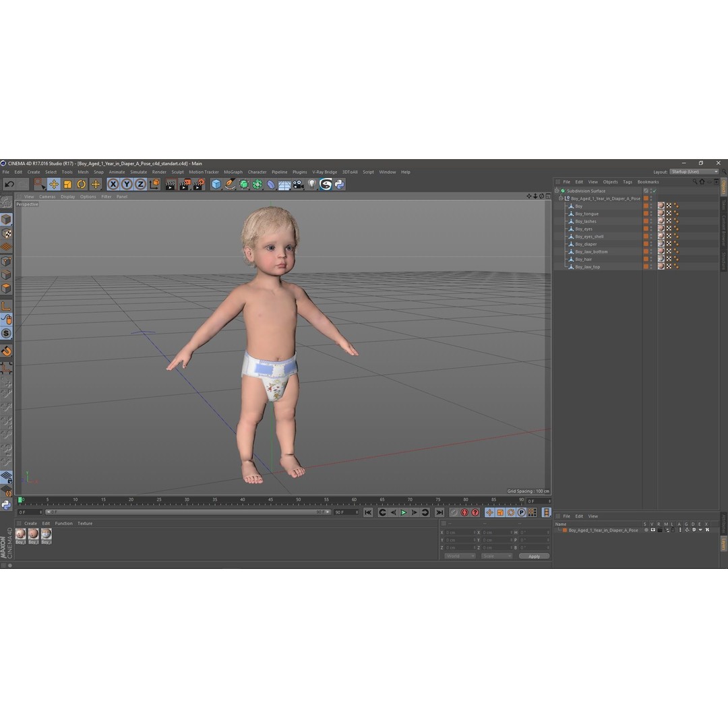This screenshot has height=728, width=728.
Task: Jump to start of timeline
Action: (368, 512)
